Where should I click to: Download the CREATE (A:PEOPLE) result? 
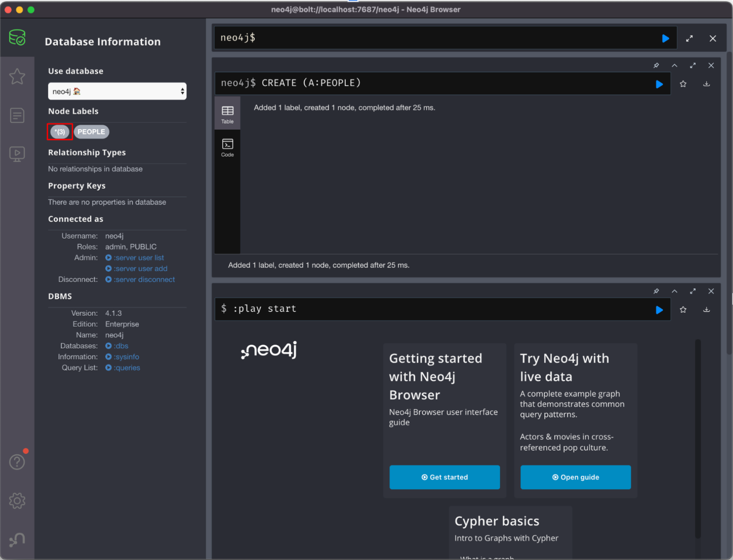click(x=706, y=84)
